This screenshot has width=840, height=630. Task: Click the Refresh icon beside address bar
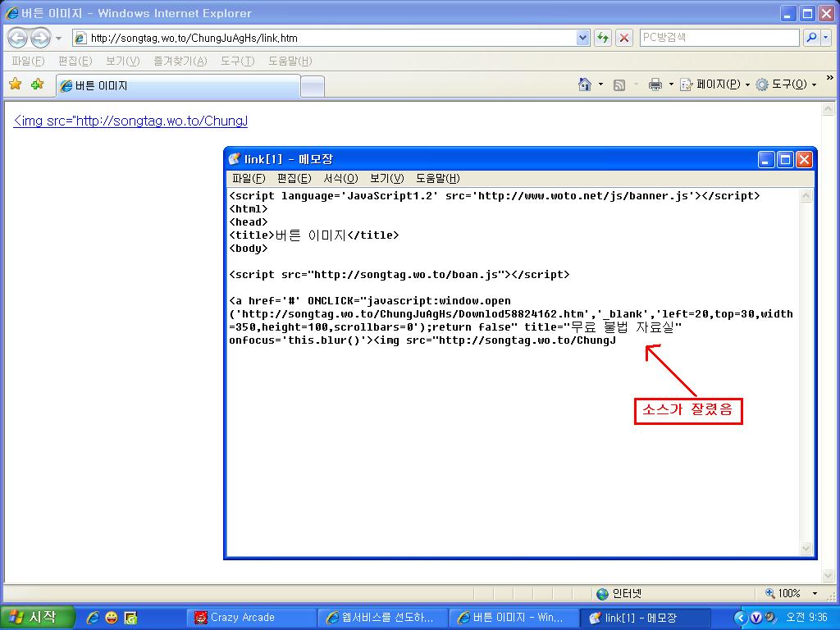(604, 38)
